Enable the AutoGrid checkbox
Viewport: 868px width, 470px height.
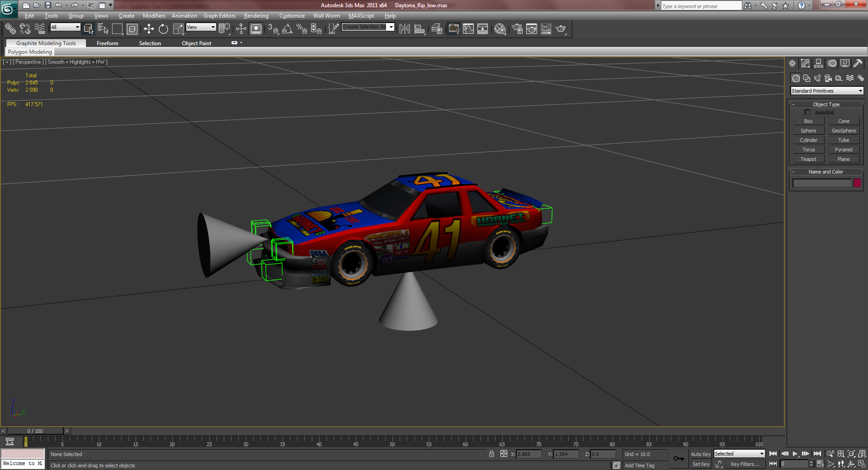click(807, 112)
